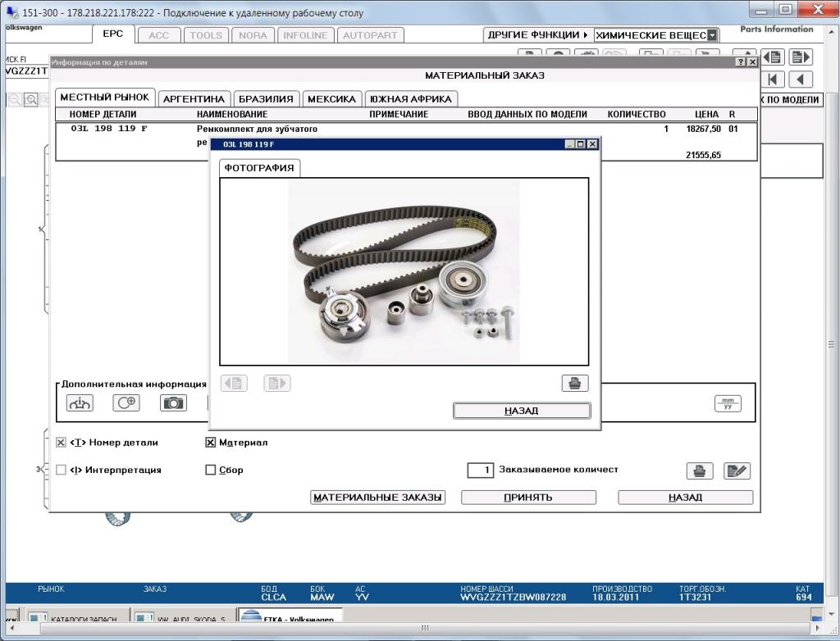This screenshot has width=840, height=641.
Task: Click ПРИНЯТЬ button
Action: pyautogui.click(x=528, y=498)
